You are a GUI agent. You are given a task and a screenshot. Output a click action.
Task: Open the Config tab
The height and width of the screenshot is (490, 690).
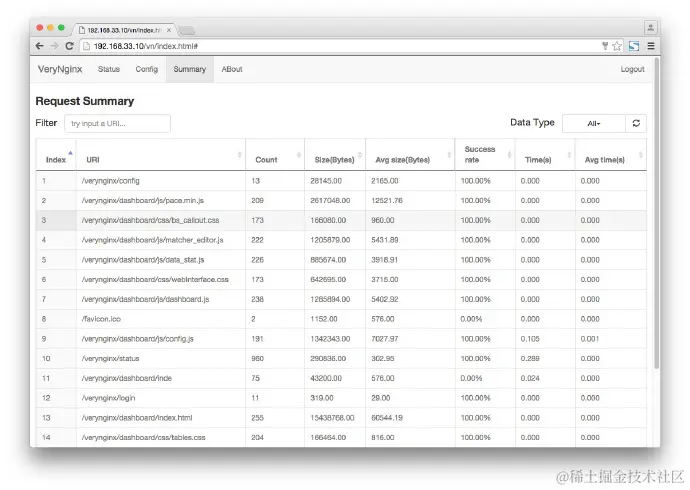point(147,69)
